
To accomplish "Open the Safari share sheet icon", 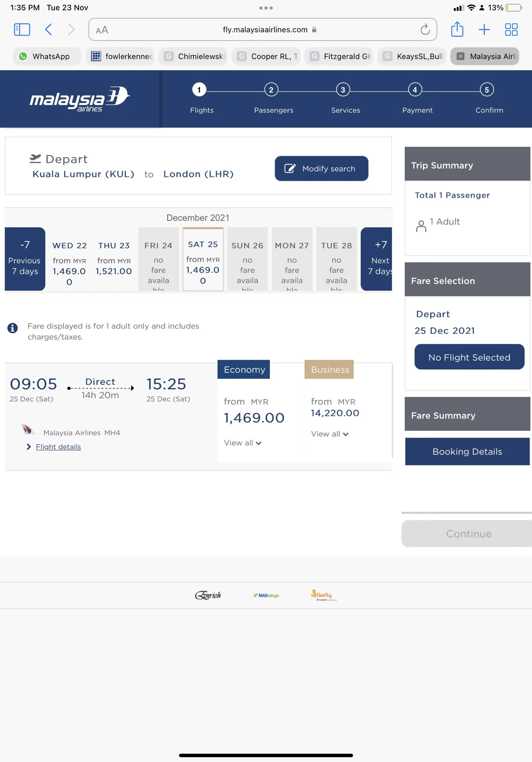I will click(457, 29).
